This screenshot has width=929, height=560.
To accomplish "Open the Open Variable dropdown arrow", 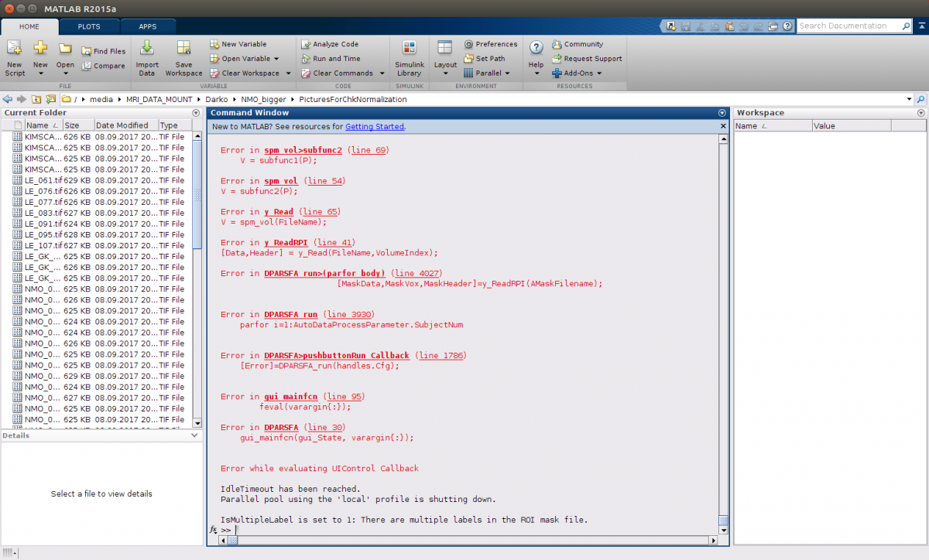I will [276, 59].
